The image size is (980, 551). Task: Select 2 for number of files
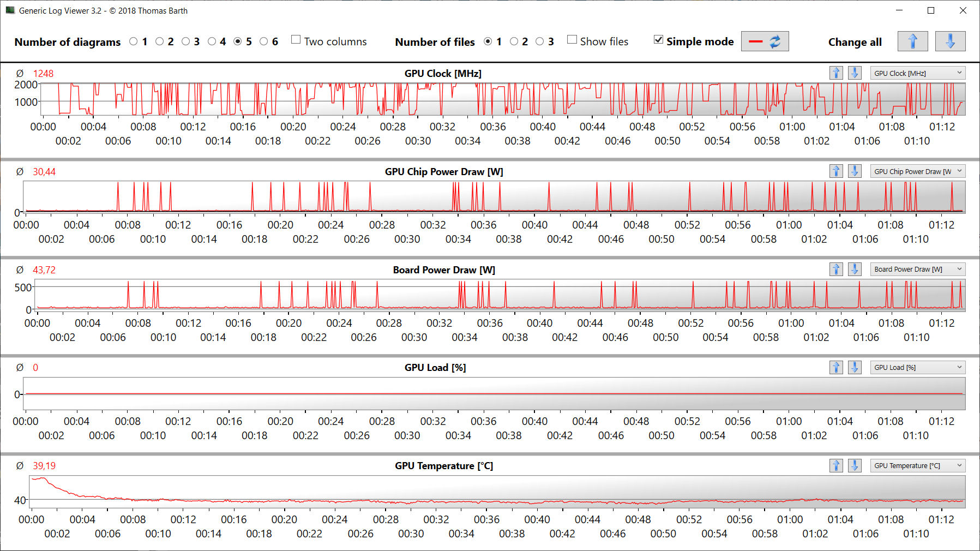click(514, 41)
